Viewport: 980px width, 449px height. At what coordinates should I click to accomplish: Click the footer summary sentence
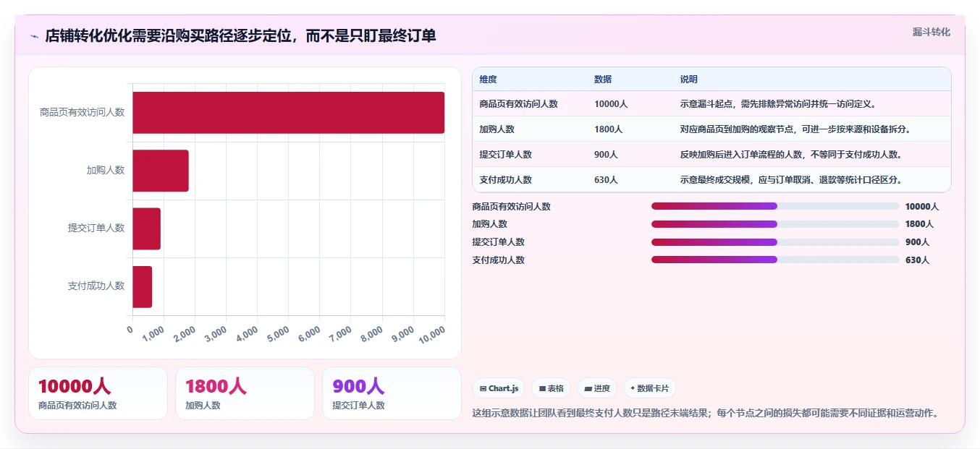click(x=705, y=414)
